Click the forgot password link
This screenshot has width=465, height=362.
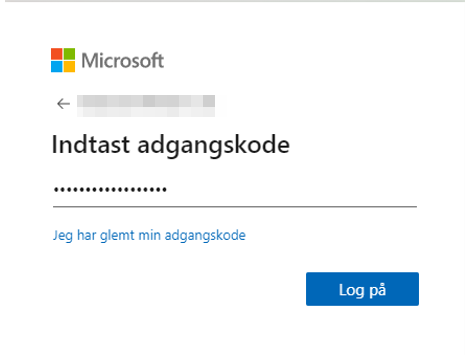(149, 235)
